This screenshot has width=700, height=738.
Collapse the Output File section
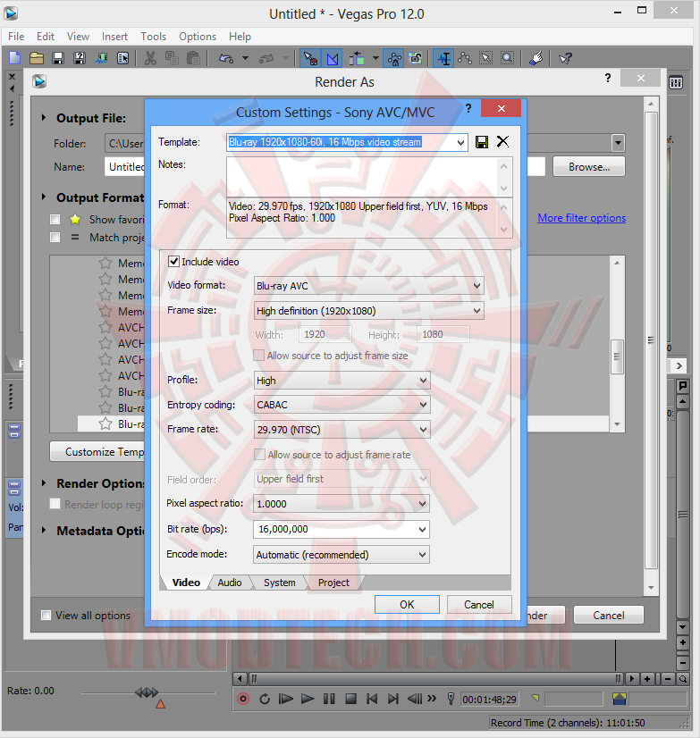pyautogui.click(x=44, y=118)
